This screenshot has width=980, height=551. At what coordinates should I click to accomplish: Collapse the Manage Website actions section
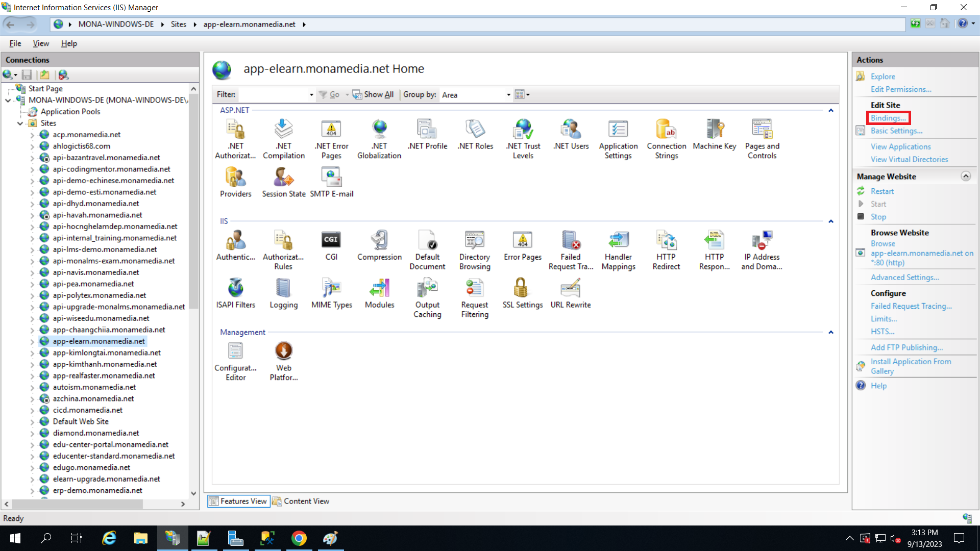pyautogui.click(x=965, y=176)
